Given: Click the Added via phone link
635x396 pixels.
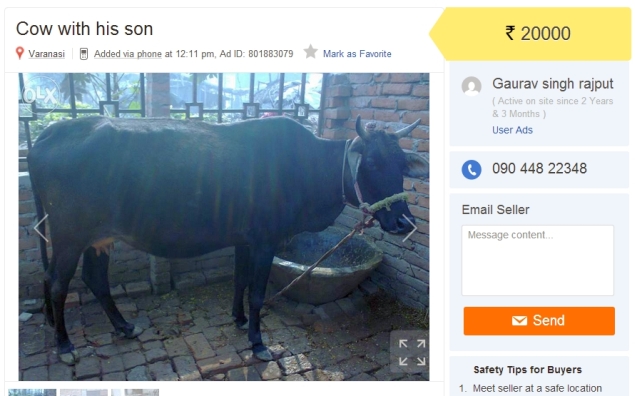Looking at the screenshot, I should pos(128,54).
